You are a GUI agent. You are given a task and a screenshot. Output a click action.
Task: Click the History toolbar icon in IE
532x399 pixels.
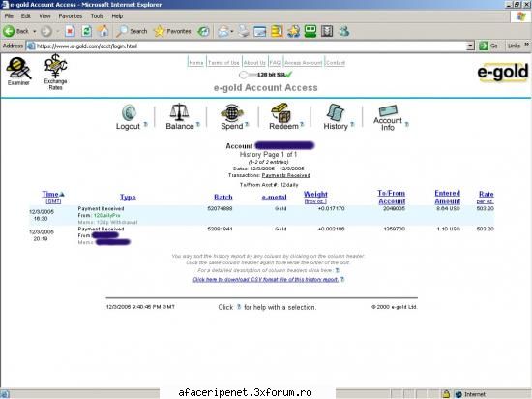pyautogui.click(x=203, y=31)
